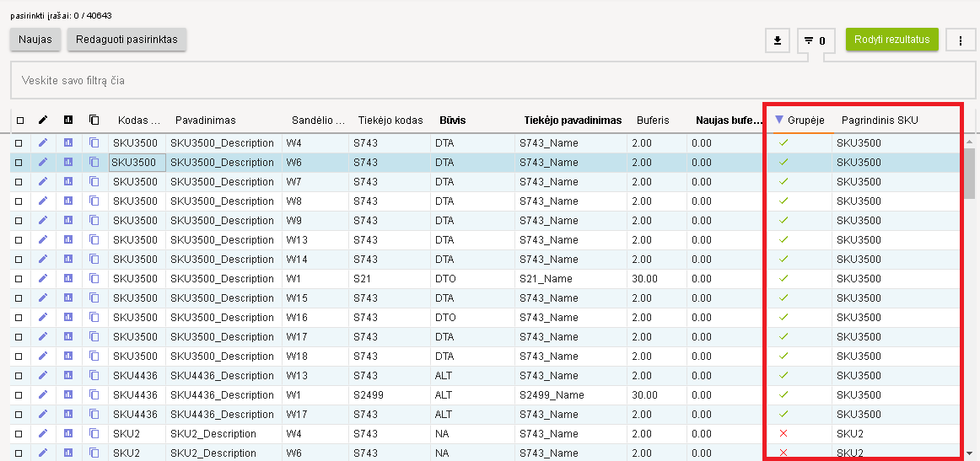Click edit pencil for SKU3500 W4 row
This screenshot has width=980, height=461.
click(x=43, y=143)
